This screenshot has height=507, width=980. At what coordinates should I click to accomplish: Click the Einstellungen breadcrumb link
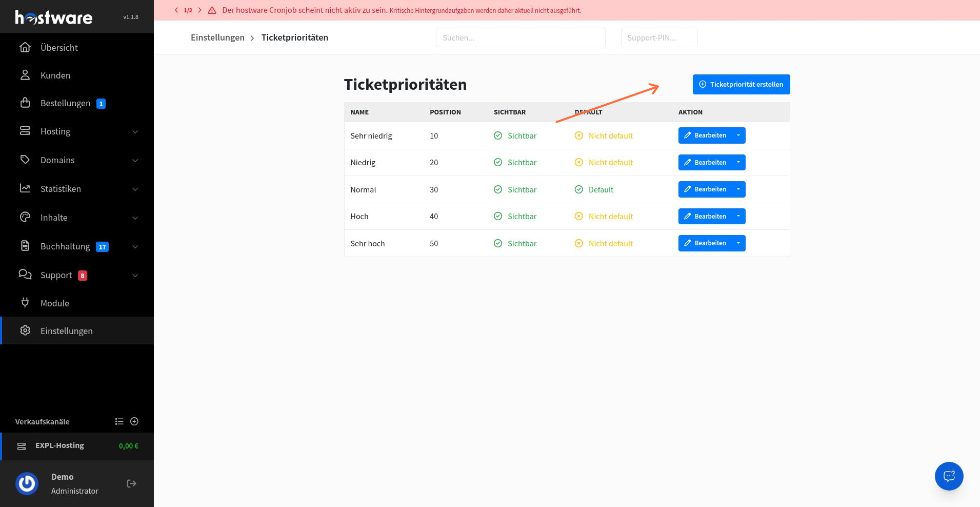coord(217,37)
